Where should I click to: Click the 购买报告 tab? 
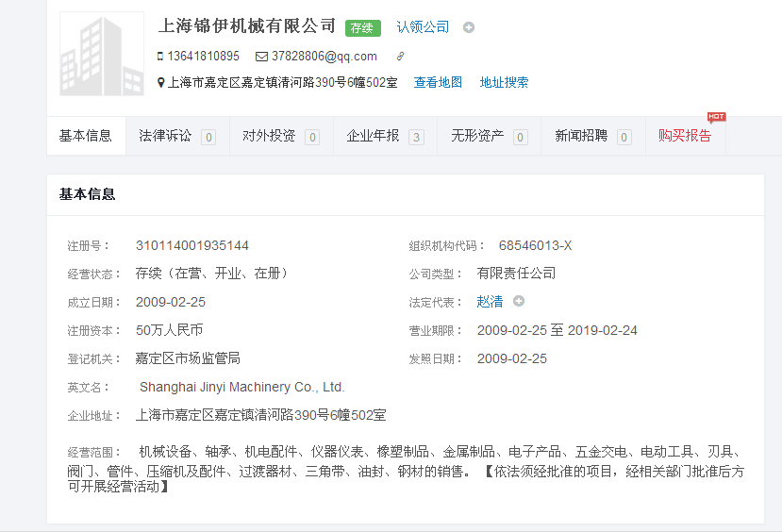click(x=685, y=136)
